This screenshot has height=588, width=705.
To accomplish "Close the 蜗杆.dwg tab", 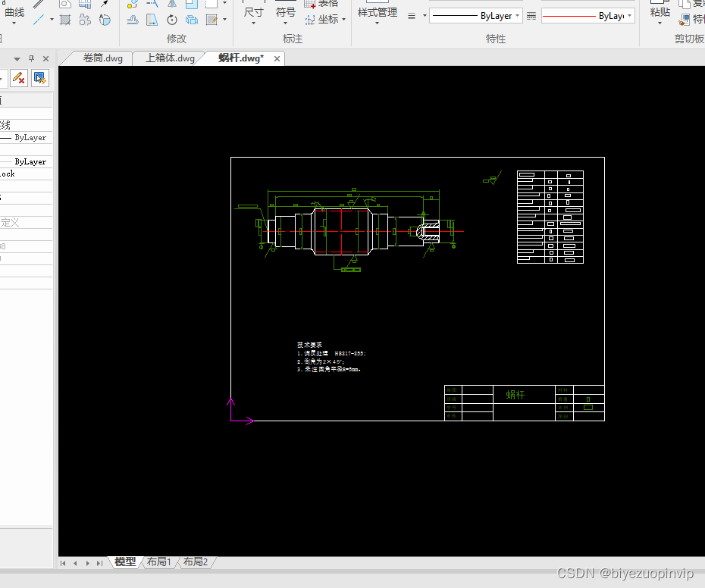I will click(x=277, y=59).
